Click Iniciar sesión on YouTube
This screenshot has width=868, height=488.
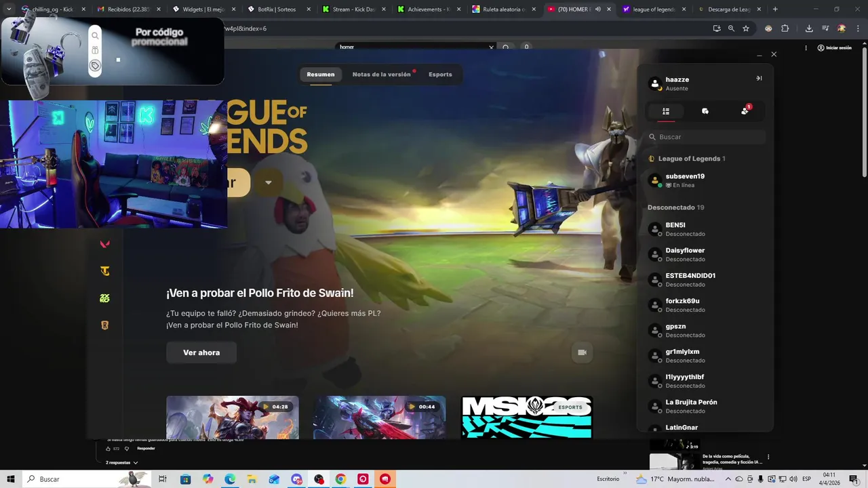tap(835, 48)
